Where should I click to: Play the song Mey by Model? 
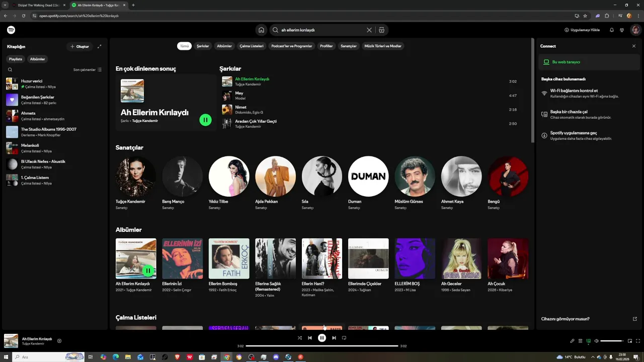click(x=371, y=96)
